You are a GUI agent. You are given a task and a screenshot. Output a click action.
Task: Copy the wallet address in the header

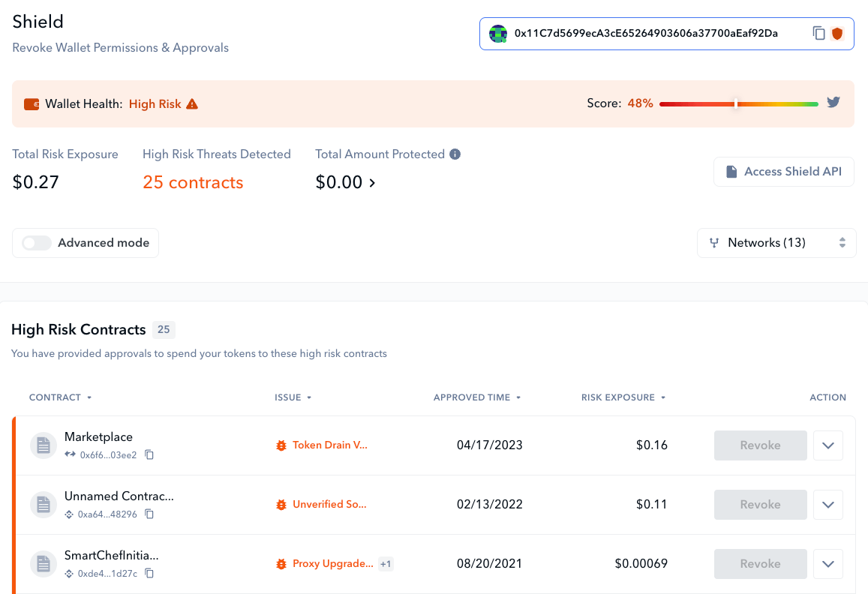point(818,34)
